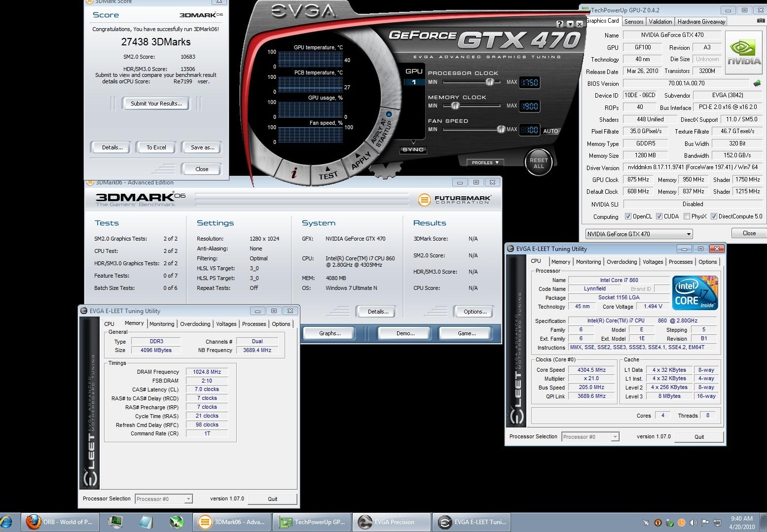Click the Options button in 3DMark06 Results
This screenshot has height=532, width=767.
click(x=475, y=312)
